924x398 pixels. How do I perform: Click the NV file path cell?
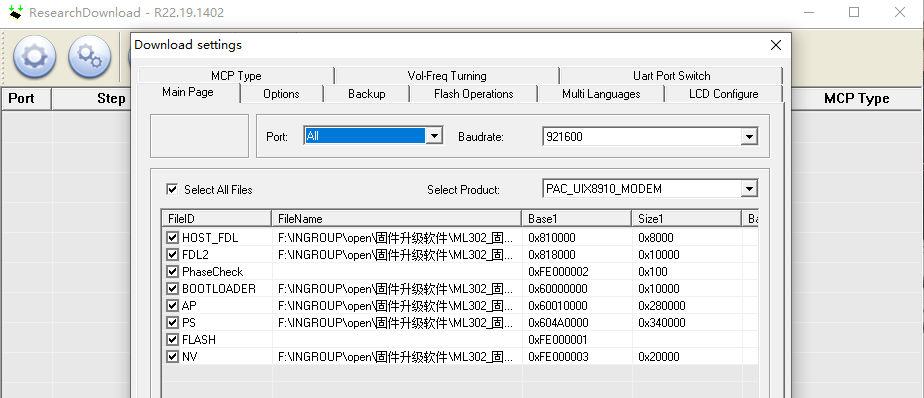point(397,357)
